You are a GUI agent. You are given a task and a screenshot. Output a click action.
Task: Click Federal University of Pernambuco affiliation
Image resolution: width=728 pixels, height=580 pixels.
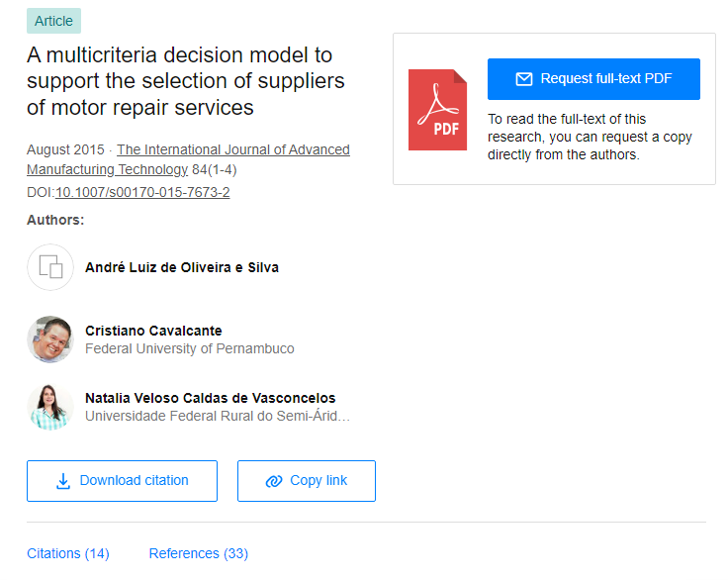(x=190, y=348)
